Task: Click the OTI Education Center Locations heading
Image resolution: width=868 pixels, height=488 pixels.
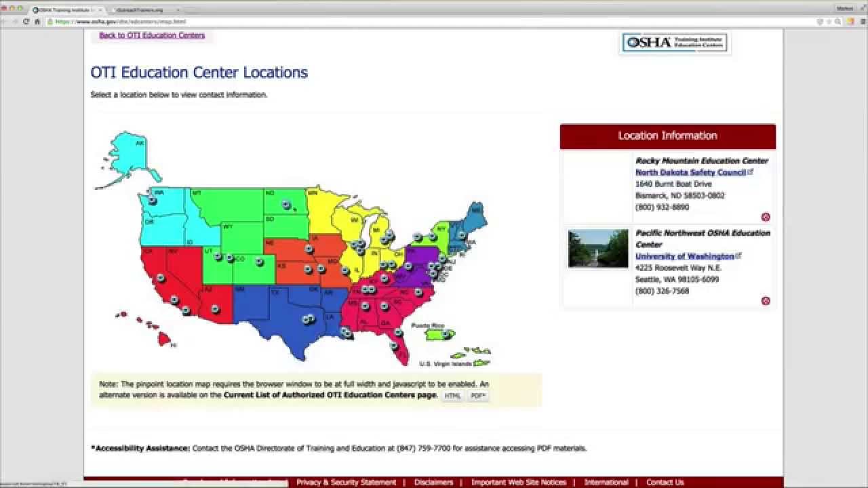Action: click(x=199, y=73)
